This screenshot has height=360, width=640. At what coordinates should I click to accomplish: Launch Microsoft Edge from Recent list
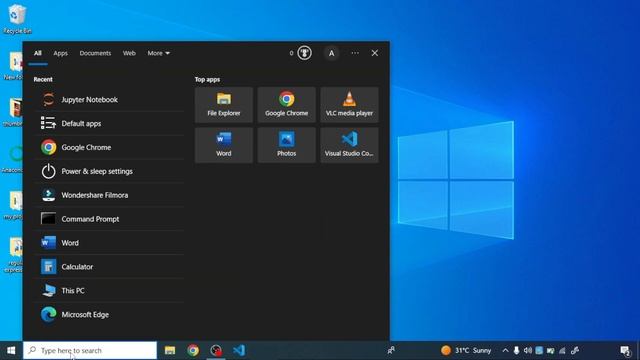tap(109, 314)
